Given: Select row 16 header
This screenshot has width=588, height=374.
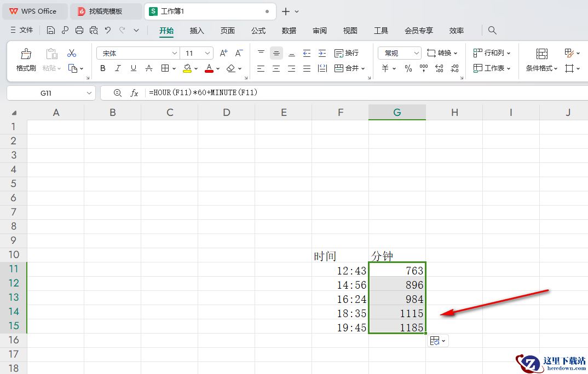Looking at the screenshot, I should click(14, 340).
